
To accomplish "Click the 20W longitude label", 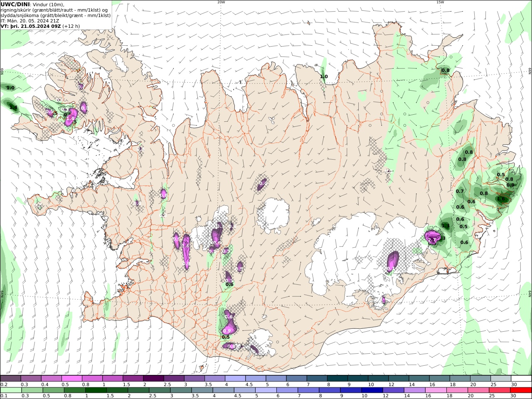I will click(221, 2).
